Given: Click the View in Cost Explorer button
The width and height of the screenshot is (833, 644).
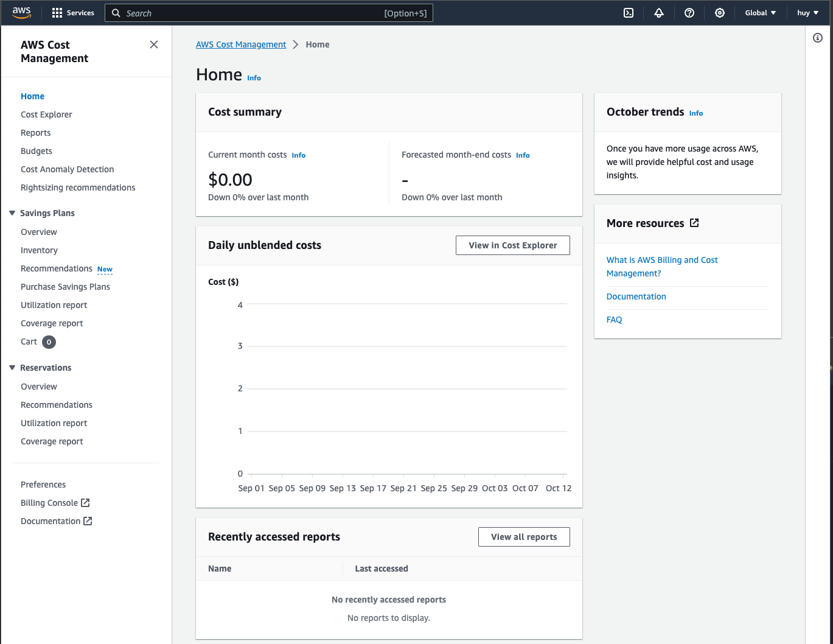Looking at the screenshot, I should click(512, 245).
